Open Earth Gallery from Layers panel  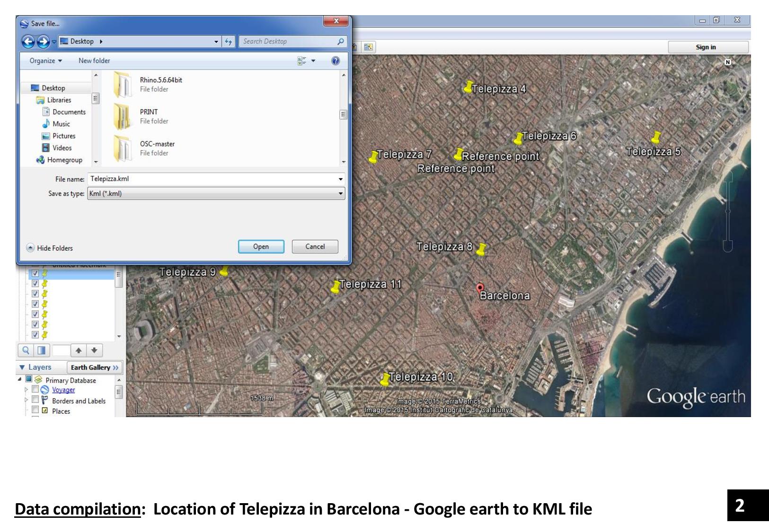click(x=94, y=367)
